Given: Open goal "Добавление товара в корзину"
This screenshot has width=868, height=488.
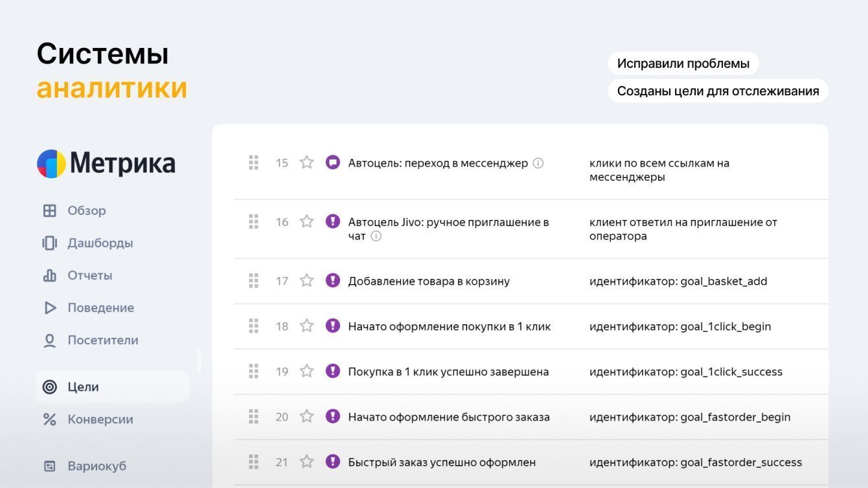Looking at the screenshot, I should pos(429,281).
